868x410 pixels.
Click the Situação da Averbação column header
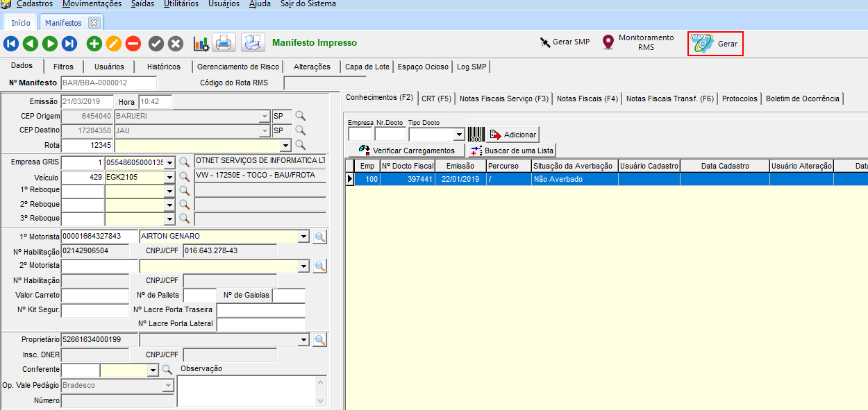(574, 166)
